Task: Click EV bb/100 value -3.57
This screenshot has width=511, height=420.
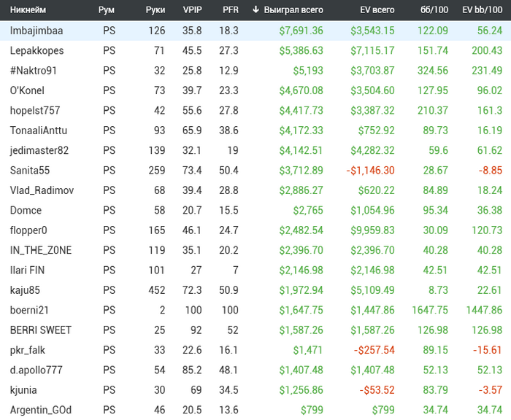Action: coord(490,389)
